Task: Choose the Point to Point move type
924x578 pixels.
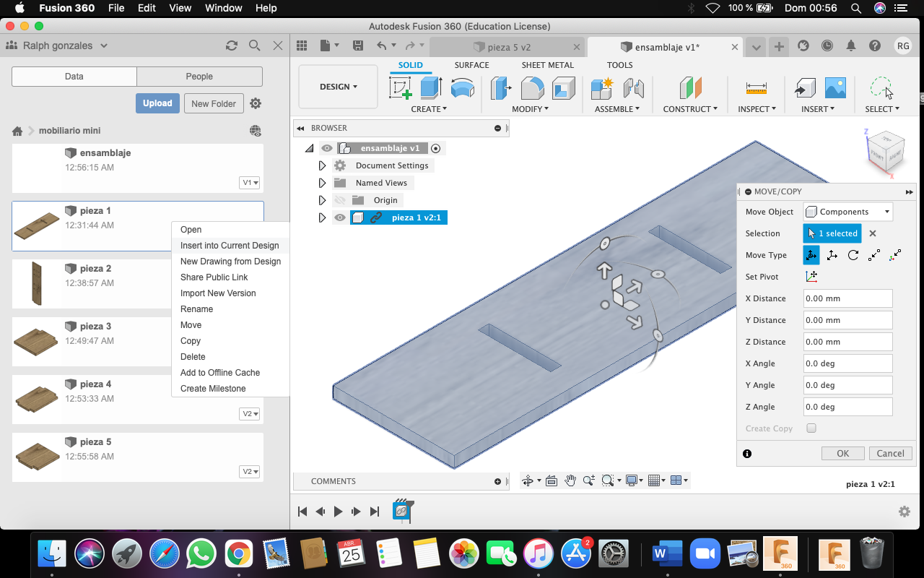Action: [874, 255]
